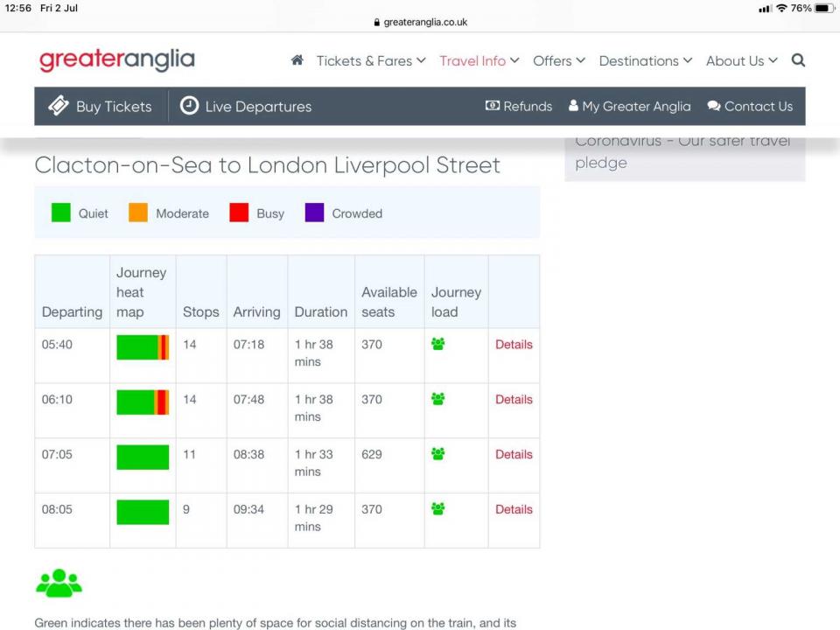Click the Live Departures clock icon
Screen dimensions: 840x630
pyautogui.click(x=189, y=106)
